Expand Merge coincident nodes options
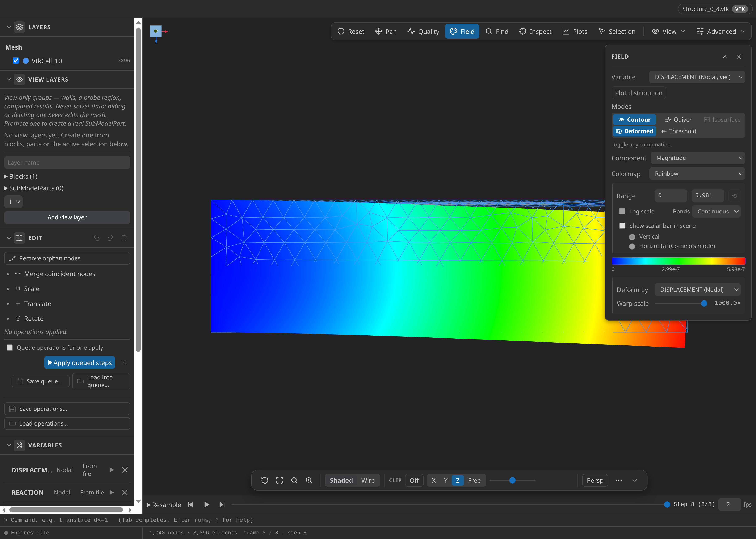 point(8,274)
